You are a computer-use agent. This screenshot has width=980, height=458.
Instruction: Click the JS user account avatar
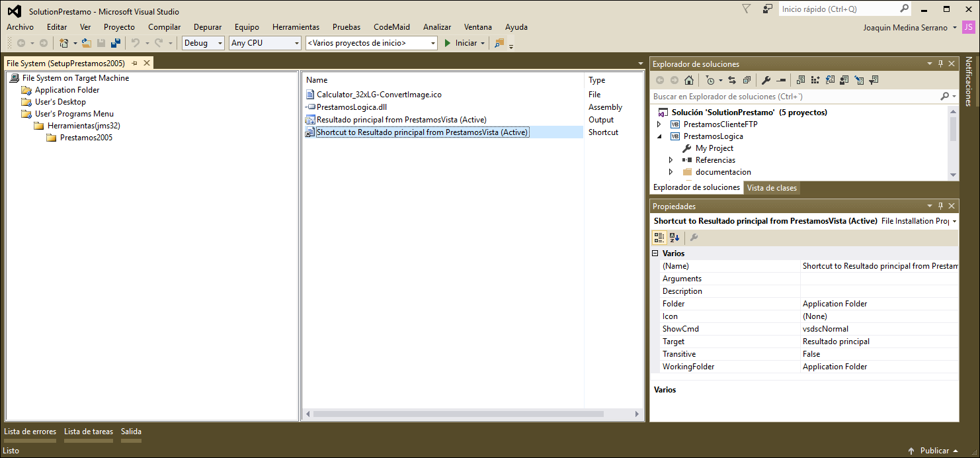pyautogui.click(x=968, y=27)
